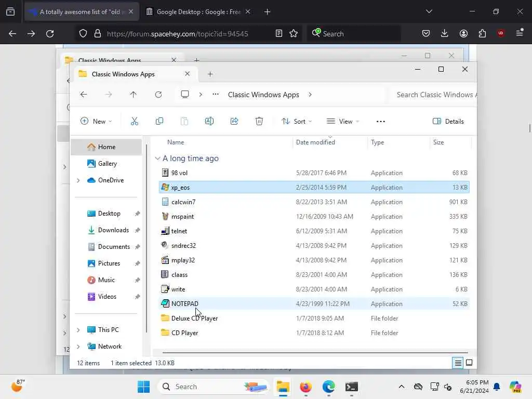
Task: Click the This PC monitor icon in address bar
Action: coord(184,95)
